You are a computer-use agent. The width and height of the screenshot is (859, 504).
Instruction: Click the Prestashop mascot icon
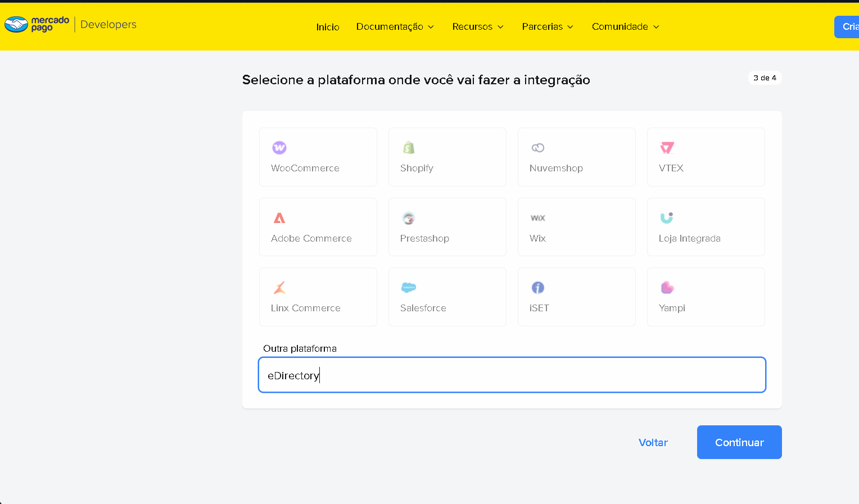click(x=409, y=218)
